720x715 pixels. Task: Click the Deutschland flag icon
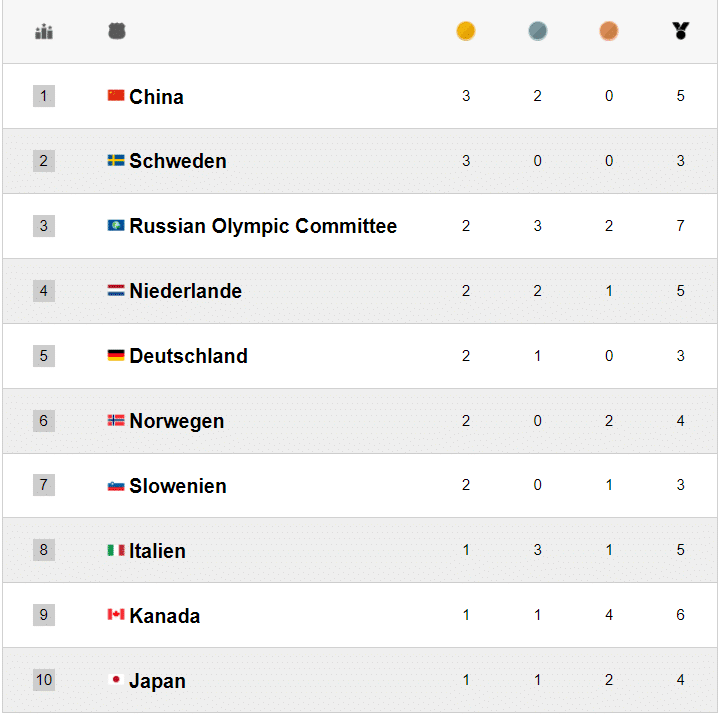pyautogui.click(x=116, y=356)
